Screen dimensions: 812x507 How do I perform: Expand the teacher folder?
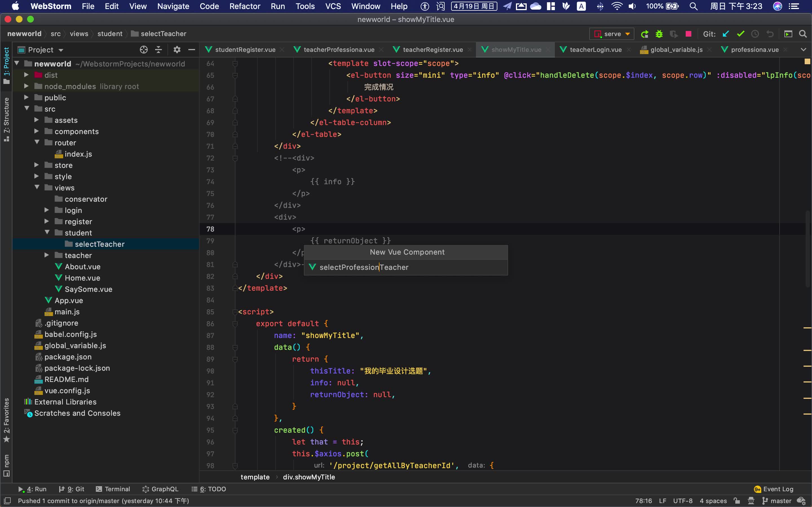[47, 255]
